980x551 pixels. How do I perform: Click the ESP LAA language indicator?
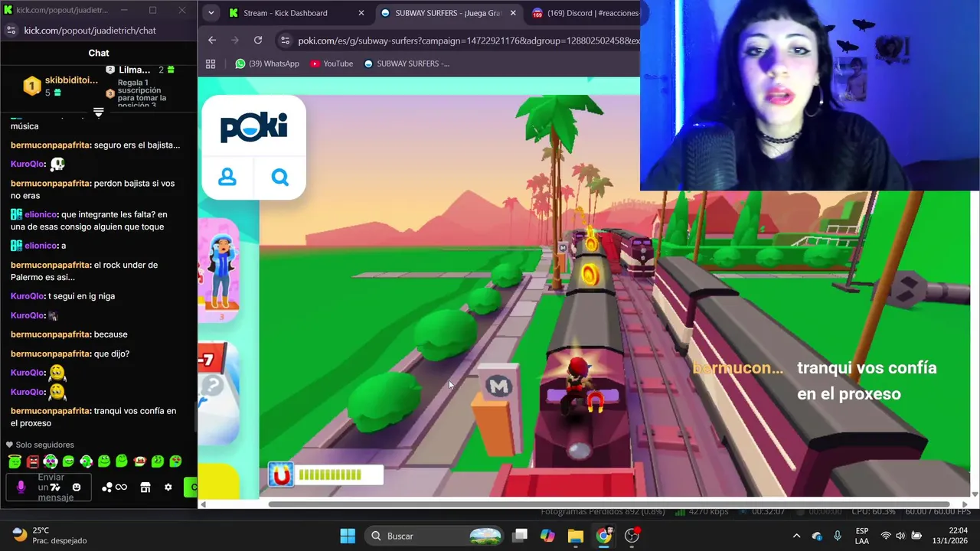point(862,536)
